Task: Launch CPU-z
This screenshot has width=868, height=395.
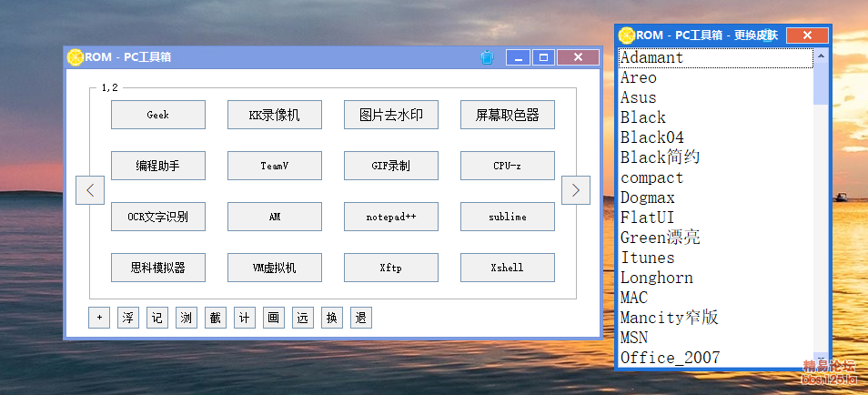Action: point(508,166)
